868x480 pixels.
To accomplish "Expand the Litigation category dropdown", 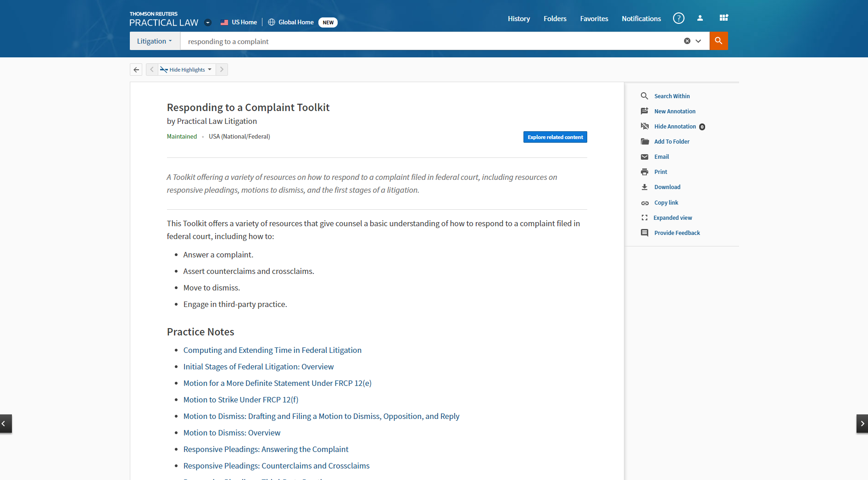I will pyautogui.click(x=155, y=41).
